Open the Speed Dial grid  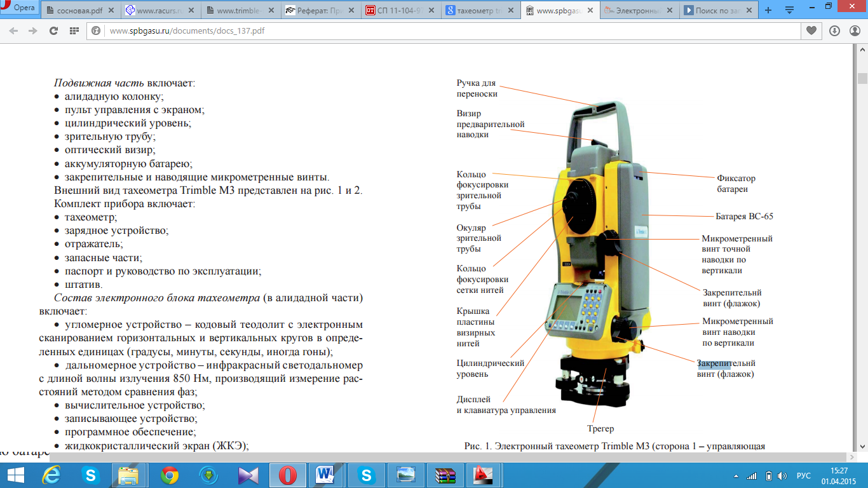74,30
